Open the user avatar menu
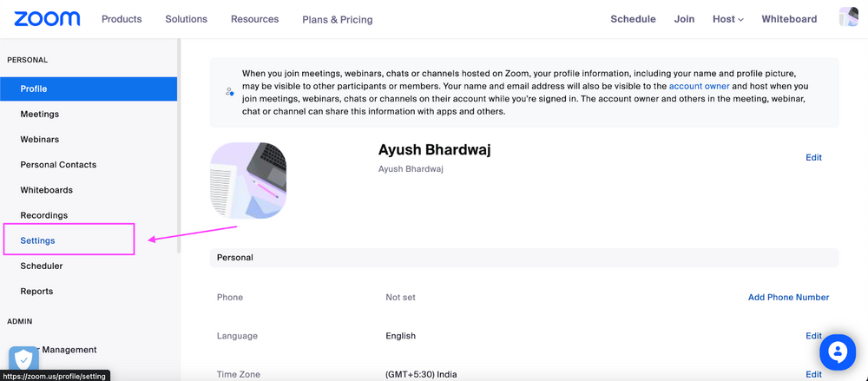Screen dimensions: 868x381 (848, 18)
